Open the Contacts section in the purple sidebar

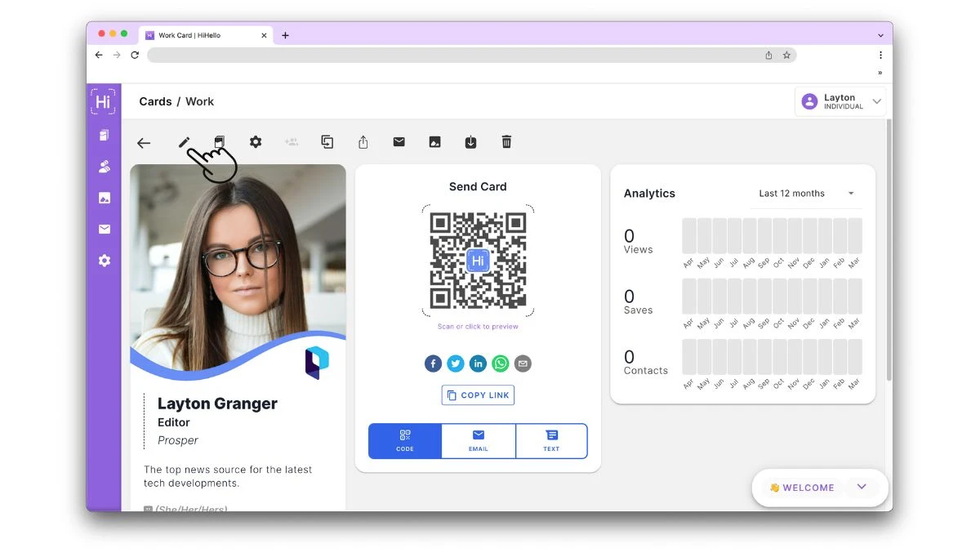pyautogui.click(x=104, y=166)
